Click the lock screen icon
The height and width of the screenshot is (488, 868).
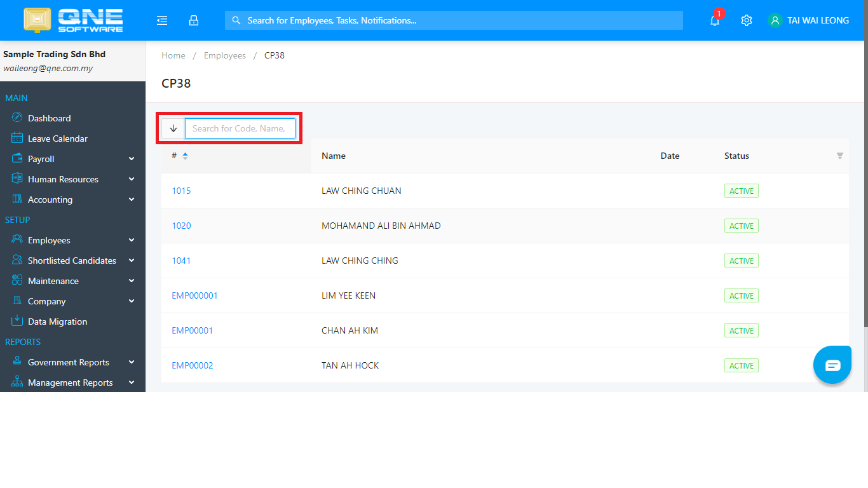[194, 20]
